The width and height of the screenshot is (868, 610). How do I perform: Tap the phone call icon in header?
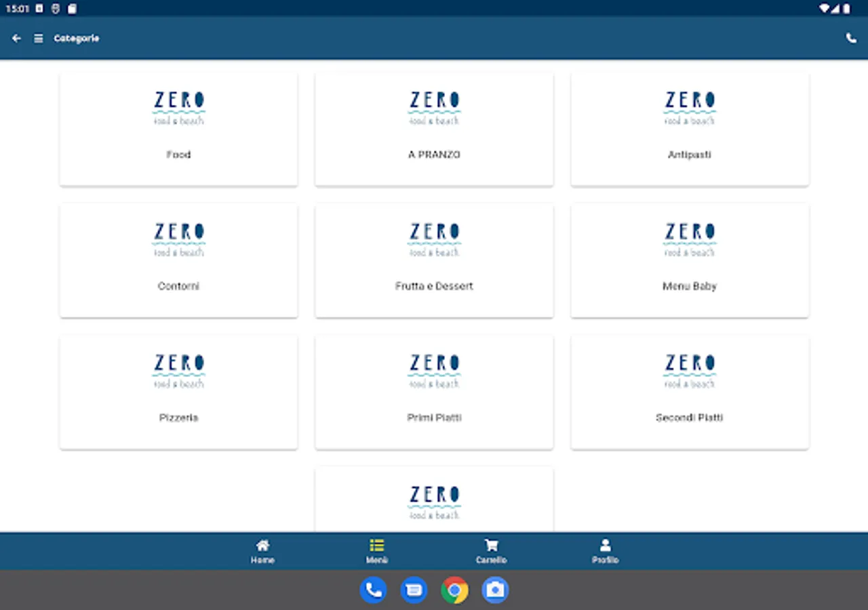[851, 39]
